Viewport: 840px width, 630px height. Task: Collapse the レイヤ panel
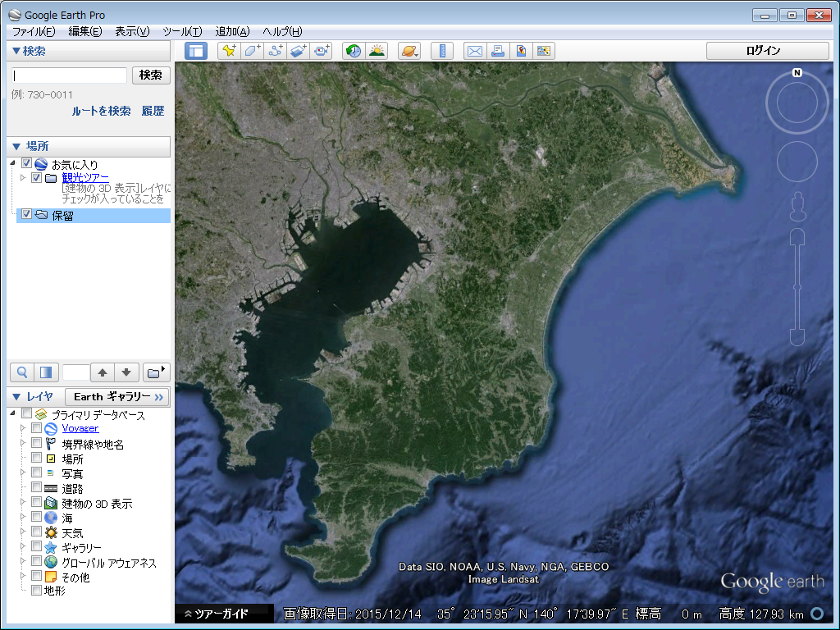coord(16,397)
